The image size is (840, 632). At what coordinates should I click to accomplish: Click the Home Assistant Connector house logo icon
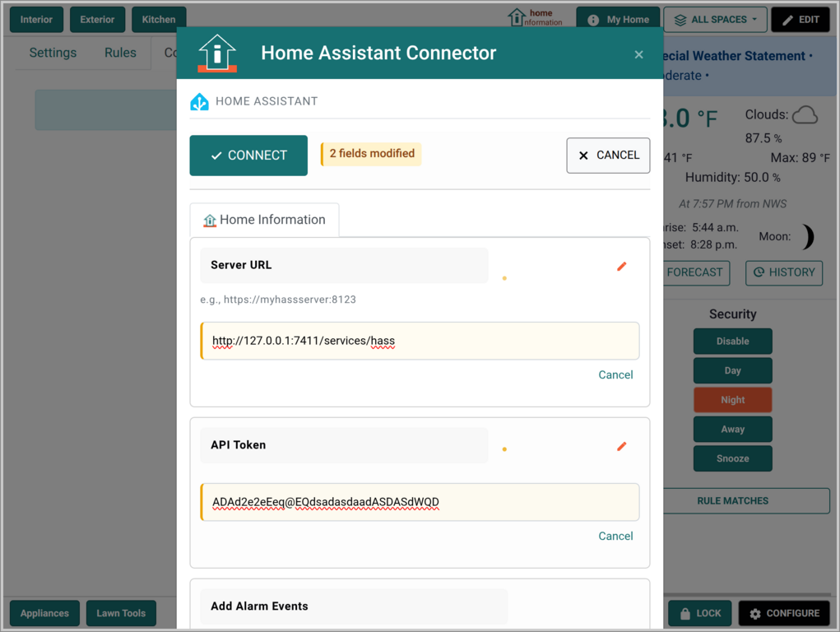click(217, 53)
